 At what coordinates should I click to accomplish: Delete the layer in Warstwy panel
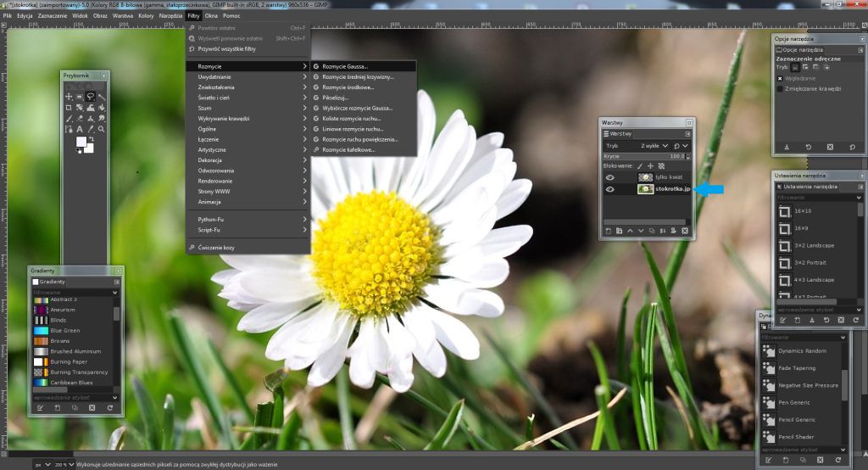(685, 231)
